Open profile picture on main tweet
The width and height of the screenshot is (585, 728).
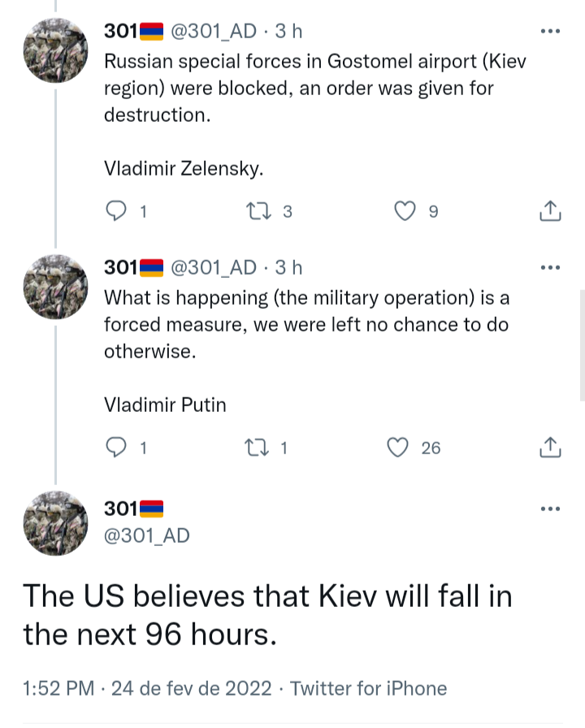coord(55,523)
